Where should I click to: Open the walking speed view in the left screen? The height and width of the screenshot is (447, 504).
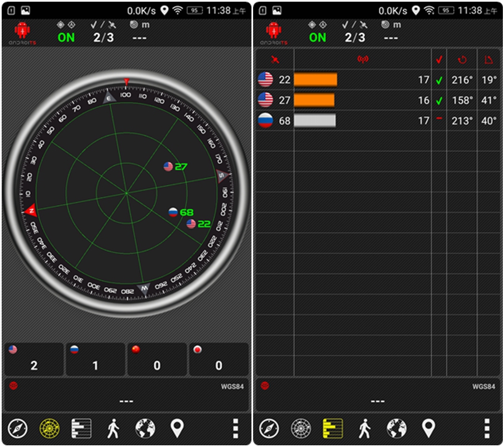(x=113, y=429)
